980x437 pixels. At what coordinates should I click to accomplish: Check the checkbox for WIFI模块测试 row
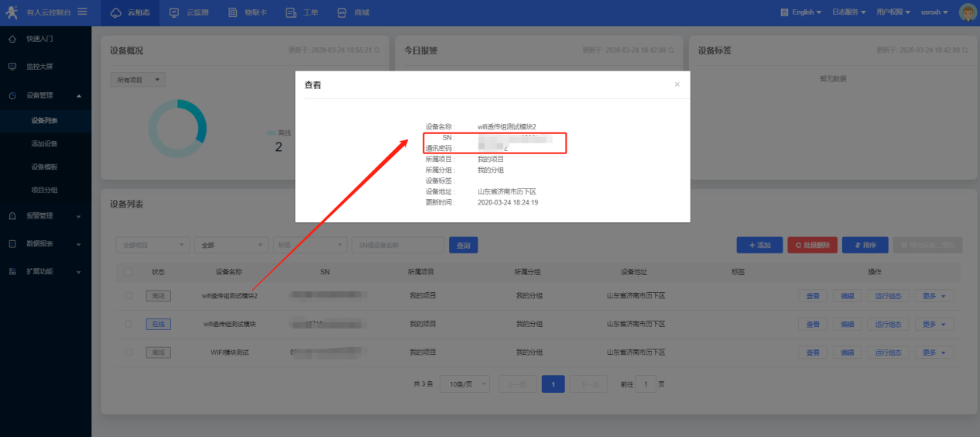click(128, 353)
